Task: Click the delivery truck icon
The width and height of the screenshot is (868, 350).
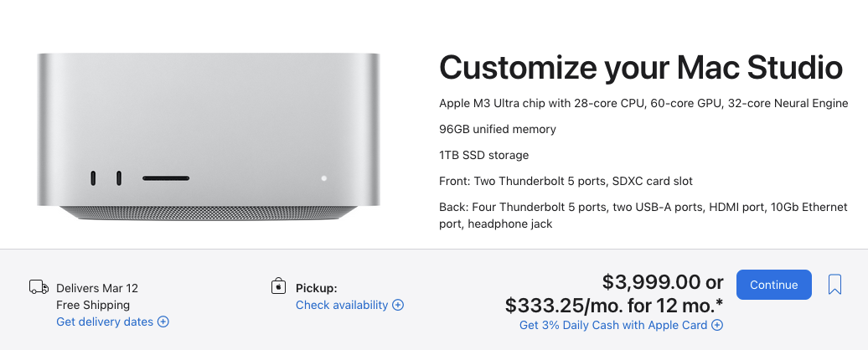Action: click(x=39, y=287)
